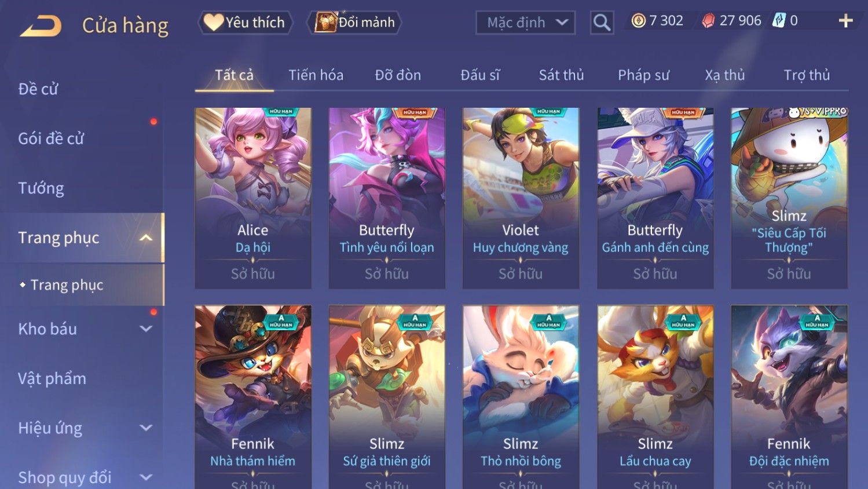Image resolution: width=868 pixels, height=489 pixels.
Task: Collapse the Trang phục sidebar section
Action: point(146,238)
